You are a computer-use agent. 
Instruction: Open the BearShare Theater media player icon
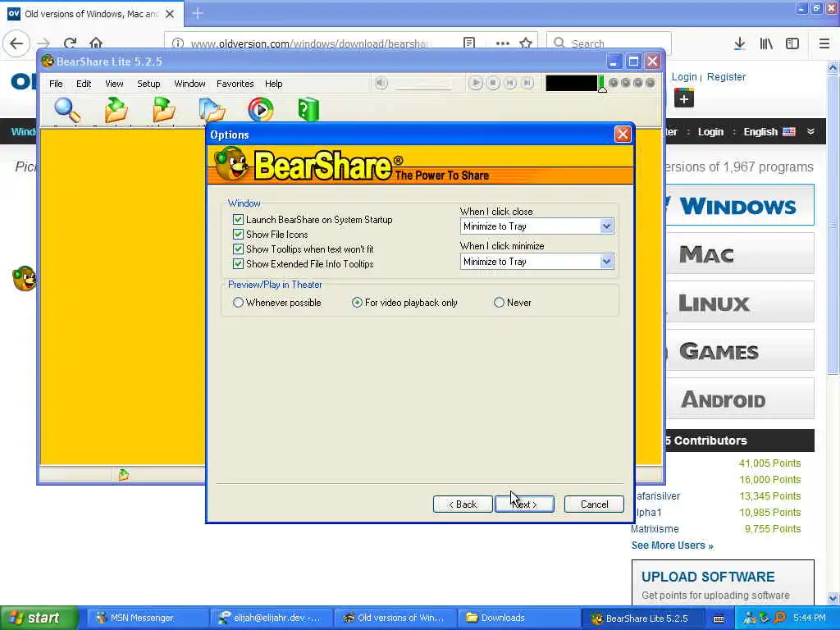tap(261, 109)
